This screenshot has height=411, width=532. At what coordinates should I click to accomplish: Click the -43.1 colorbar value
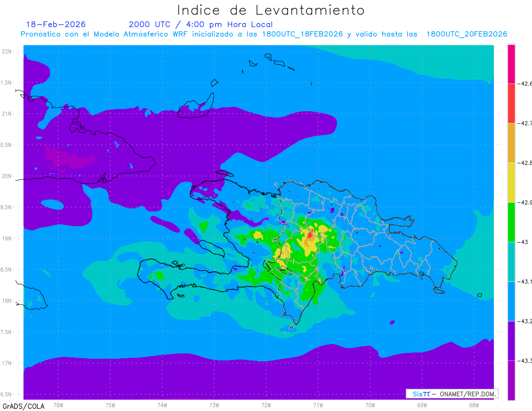point(524,282)
